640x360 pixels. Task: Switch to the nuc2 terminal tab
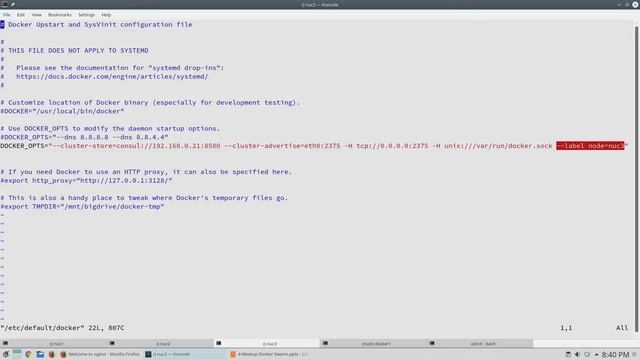tap(160, 344)
